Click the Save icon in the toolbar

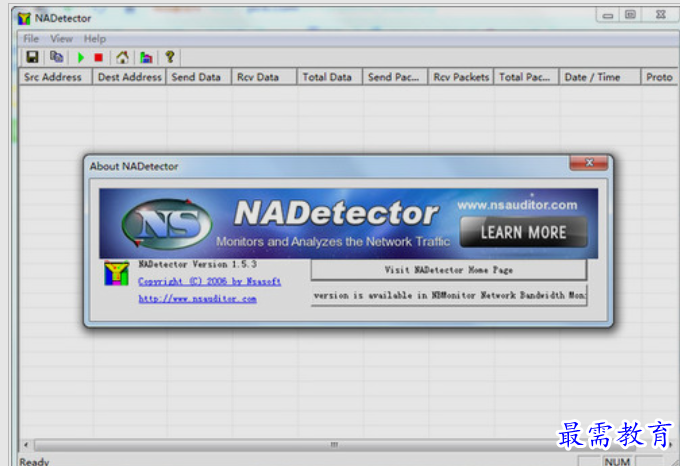click(32, 57)
